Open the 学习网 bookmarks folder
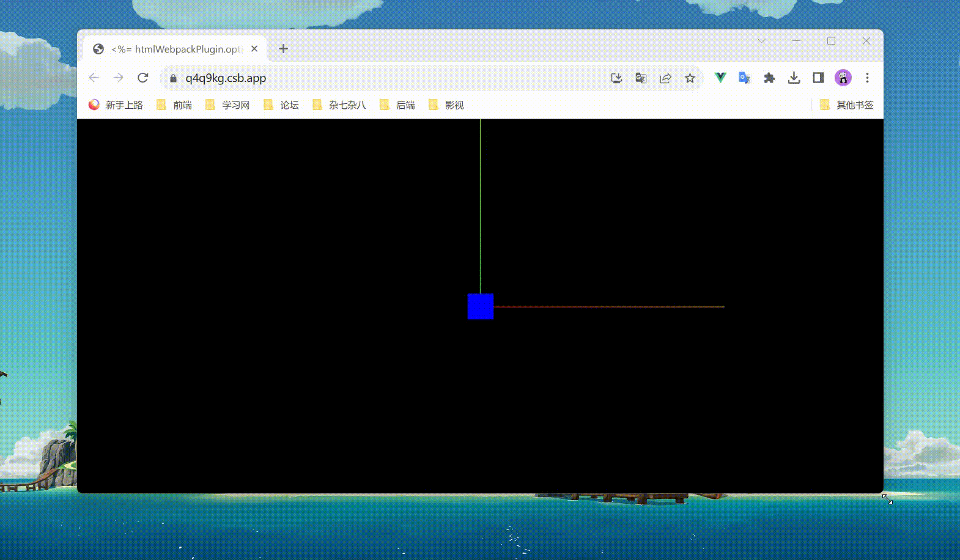The height and width of the screenshot is (560, 960). click(x=227, y=105)
